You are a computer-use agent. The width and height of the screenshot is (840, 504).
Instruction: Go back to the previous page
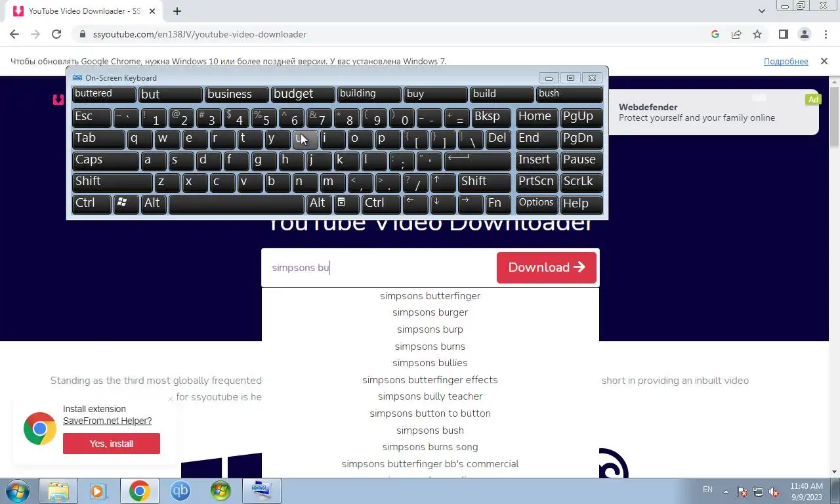pyautogui.click(x=14, y=34)
